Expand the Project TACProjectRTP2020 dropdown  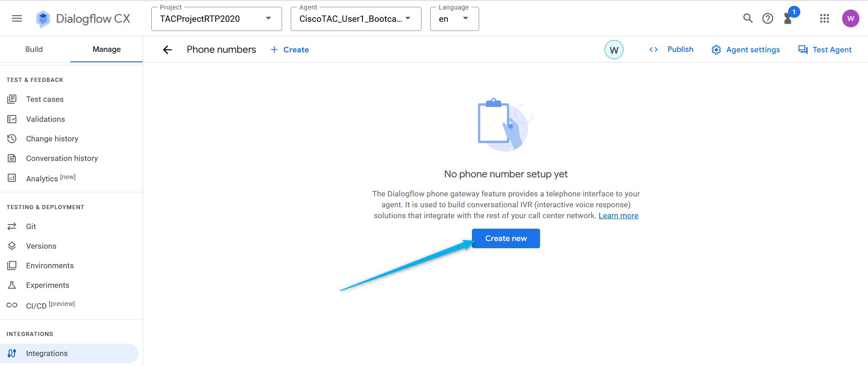click(x=216, y=19)
